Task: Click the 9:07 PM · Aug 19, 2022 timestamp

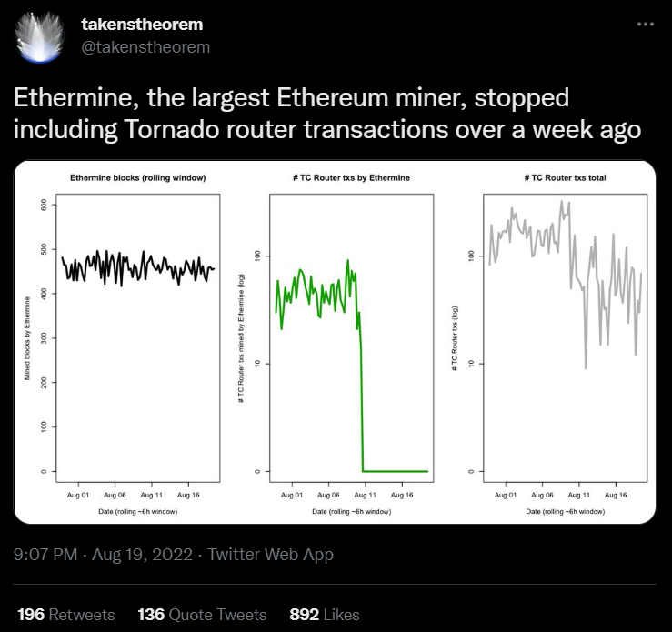Action: (103, 554)
